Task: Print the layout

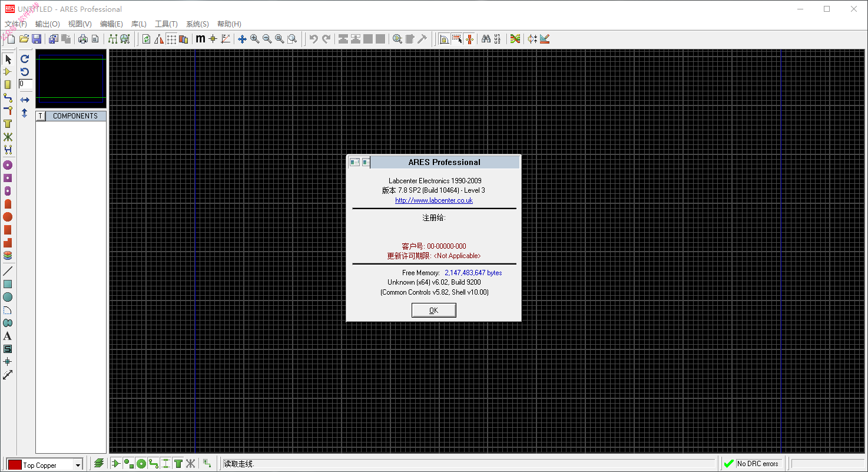Action: pos(83,39)
